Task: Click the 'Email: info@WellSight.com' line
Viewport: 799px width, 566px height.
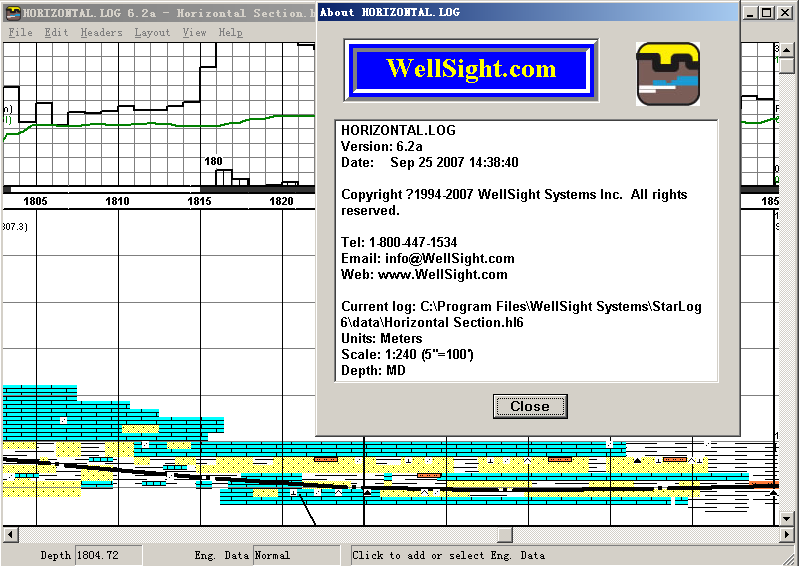Action: (428, 258)
